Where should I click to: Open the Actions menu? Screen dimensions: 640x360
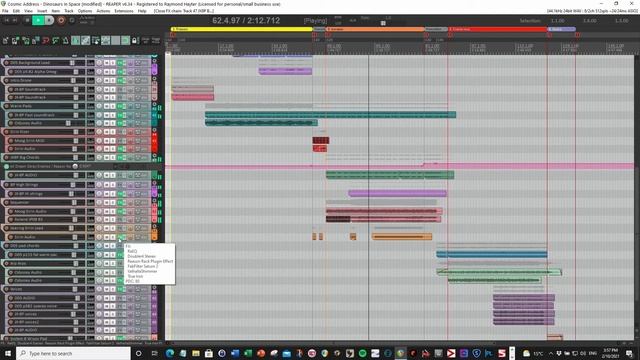[x=103, y=11]
